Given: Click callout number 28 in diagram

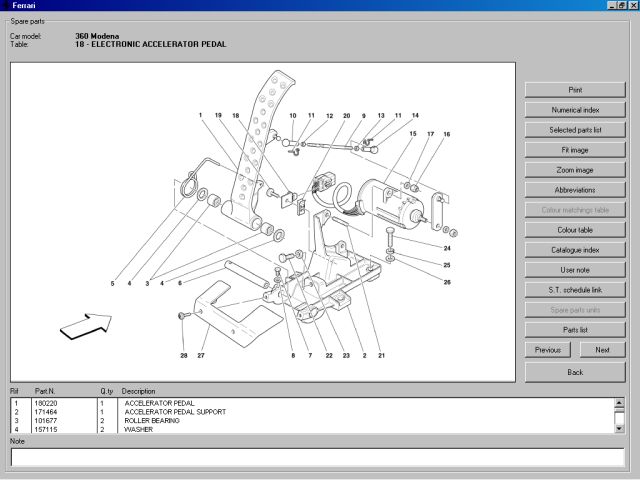Looking at the screenshot, I should click(x=184, y=356).
